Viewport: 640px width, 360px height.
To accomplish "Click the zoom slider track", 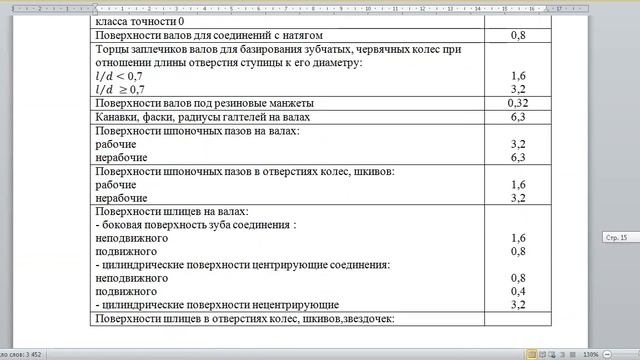I will point(627,354).
